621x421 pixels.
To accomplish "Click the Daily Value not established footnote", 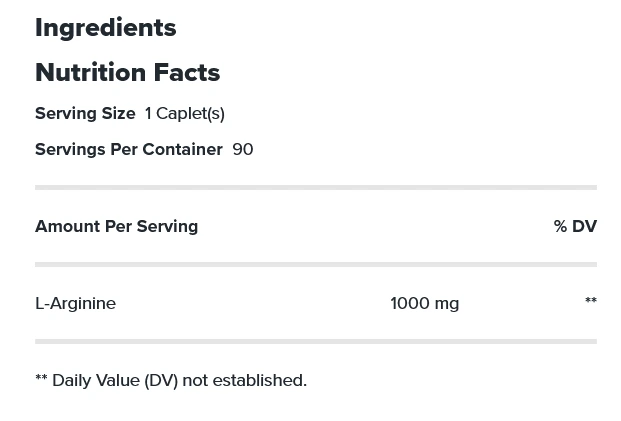I will (x=171, y=380).
